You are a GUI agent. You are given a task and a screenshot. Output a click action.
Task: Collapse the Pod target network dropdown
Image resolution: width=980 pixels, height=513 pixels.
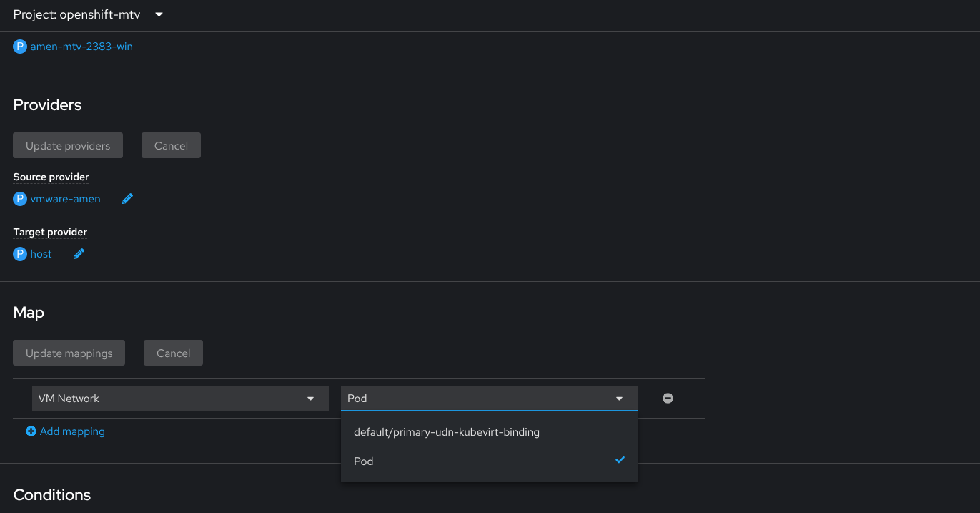[x=489, y=399]
